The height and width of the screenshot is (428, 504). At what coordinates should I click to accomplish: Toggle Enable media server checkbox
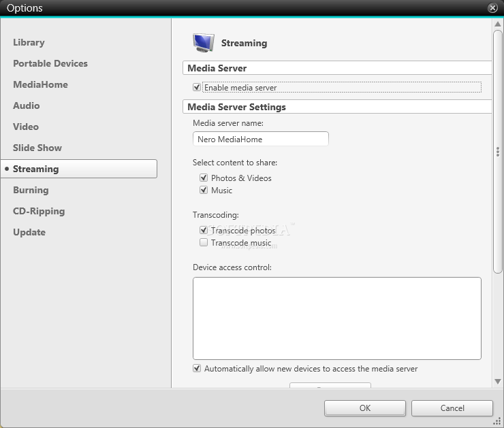click(197, 87)
